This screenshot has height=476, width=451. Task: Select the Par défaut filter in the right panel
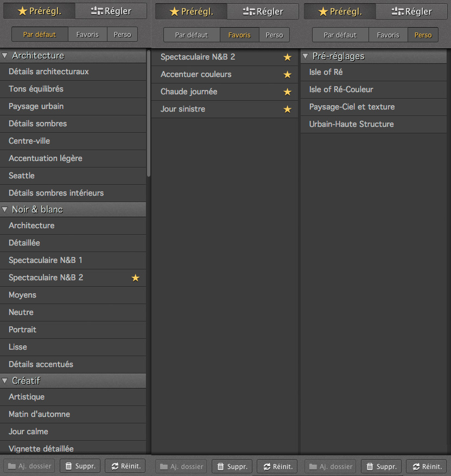pyautogui.click(x=340, y=35)
